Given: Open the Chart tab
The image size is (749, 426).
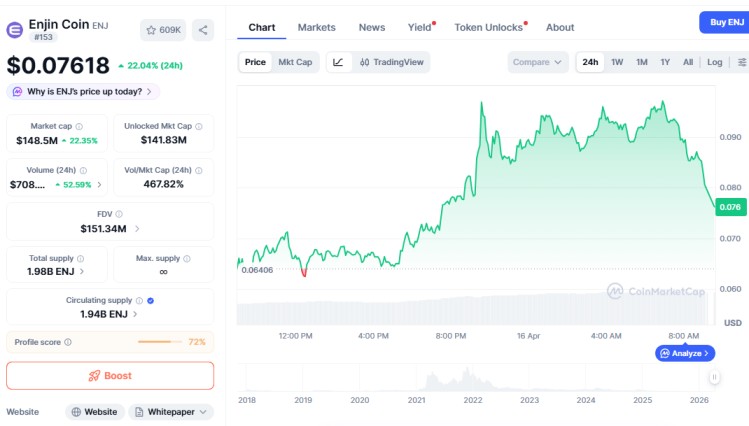Looking at the screenshot, I should coord(262,28).
